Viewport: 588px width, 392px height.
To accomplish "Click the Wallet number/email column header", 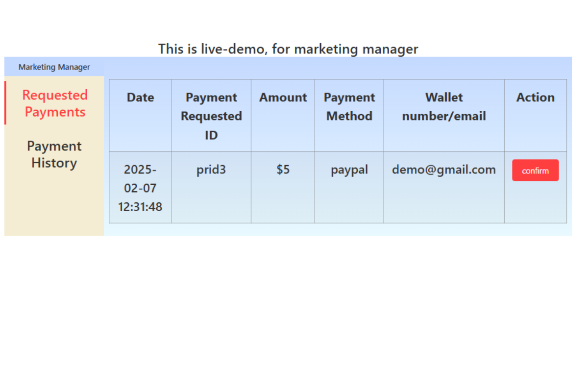I will click(x=444, y=107).
